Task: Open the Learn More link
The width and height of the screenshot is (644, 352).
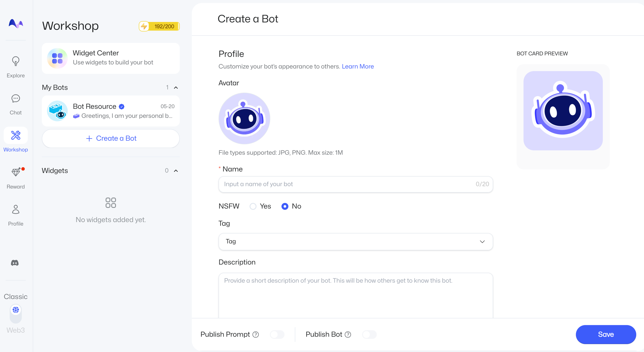Action: tap(357, 67)
